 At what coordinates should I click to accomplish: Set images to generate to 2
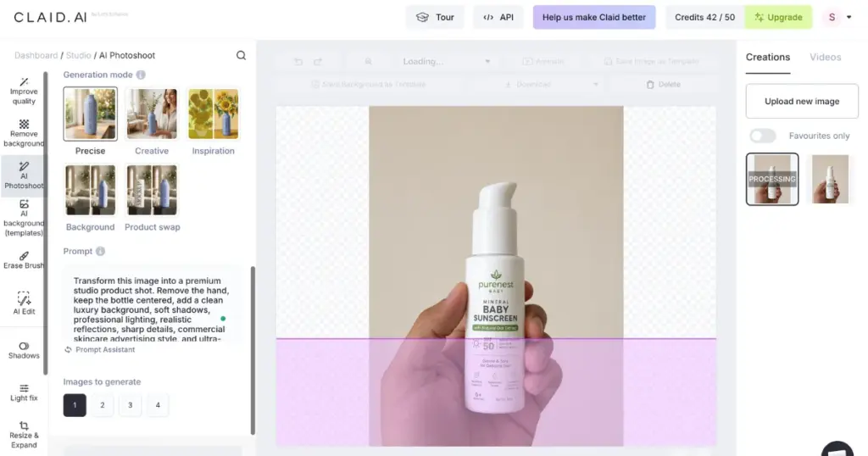tap(103, 405)
